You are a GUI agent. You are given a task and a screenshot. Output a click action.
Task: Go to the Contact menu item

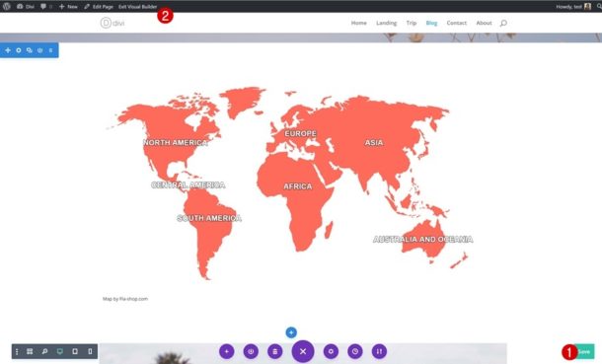point(457,23)
